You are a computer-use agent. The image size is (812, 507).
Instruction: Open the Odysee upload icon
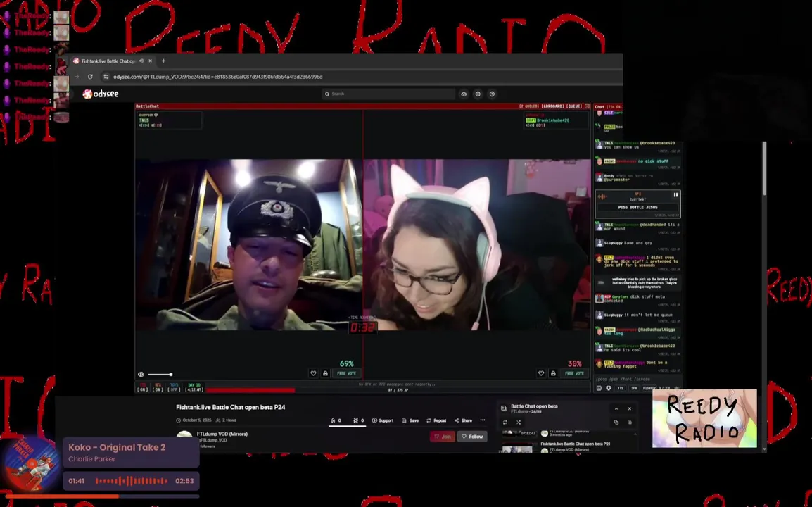pos(464,94)
